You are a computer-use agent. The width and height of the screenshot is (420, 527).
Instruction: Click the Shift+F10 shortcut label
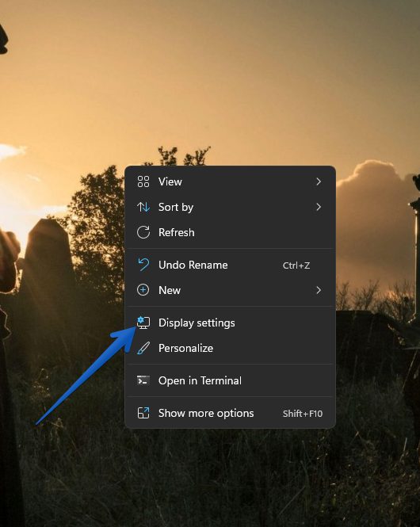click(x=303, y=414)
